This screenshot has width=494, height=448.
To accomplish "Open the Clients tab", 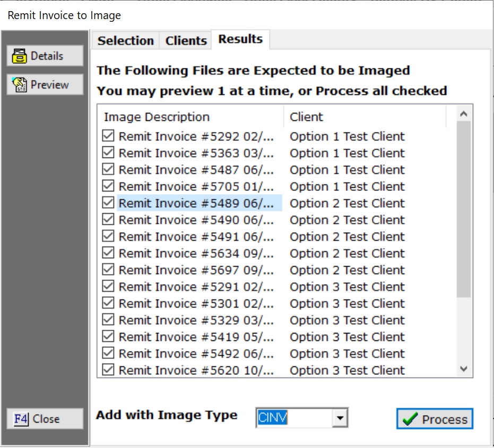I will pos(186,41).
